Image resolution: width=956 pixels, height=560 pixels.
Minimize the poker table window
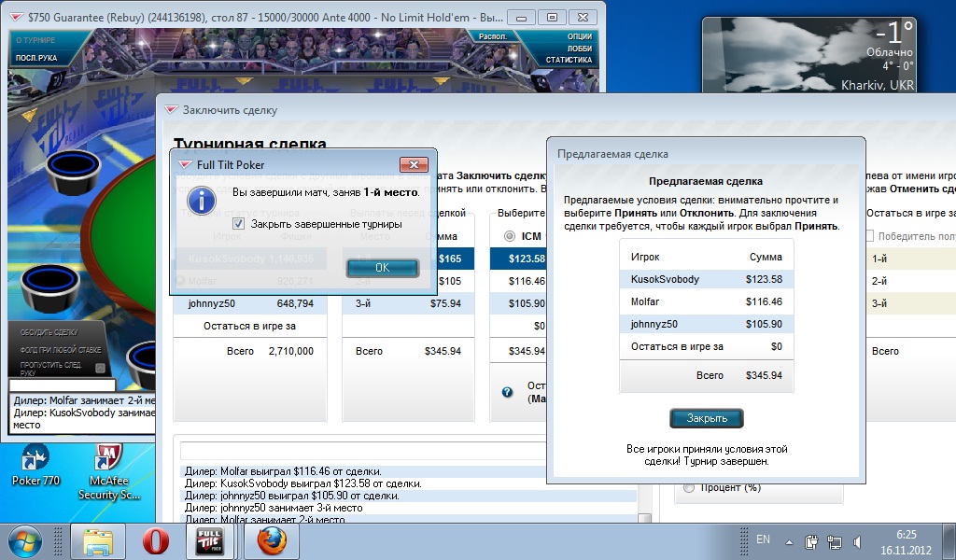[x=521, y=17]
